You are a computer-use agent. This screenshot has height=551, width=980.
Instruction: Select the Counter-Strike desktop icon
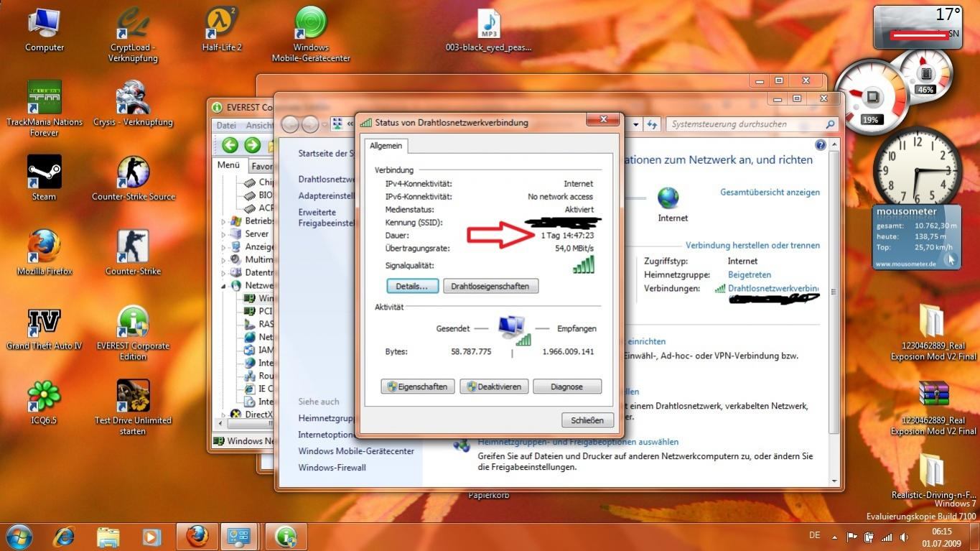pos(133,254)
